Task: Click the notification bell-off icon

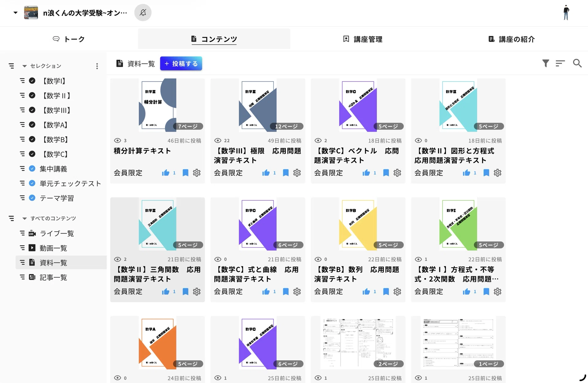Action: click(x=143, y=13)
